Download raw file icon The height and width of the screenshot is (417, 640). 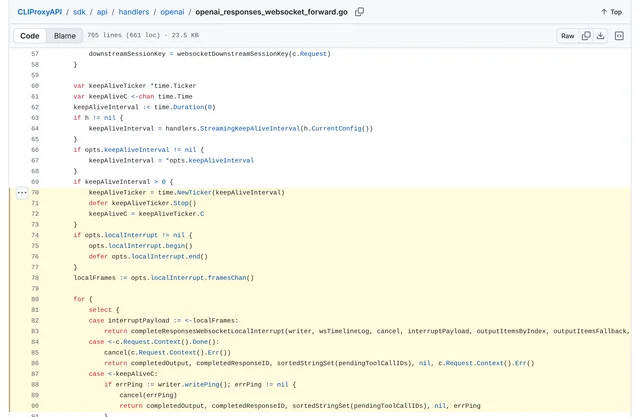pyautogui.click(x=600, y=36)
